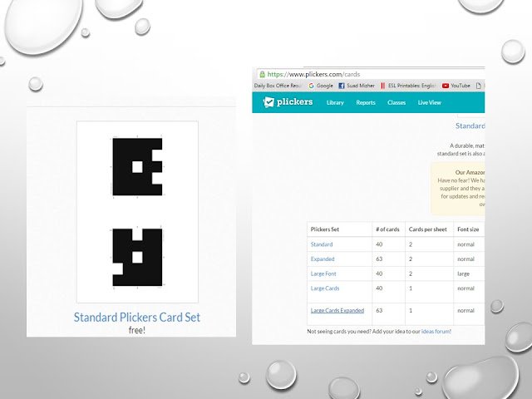Viewport: 532px width, 399px height.
Task: Click the Standard Plickers Card Set title
Action: point(137,318)
